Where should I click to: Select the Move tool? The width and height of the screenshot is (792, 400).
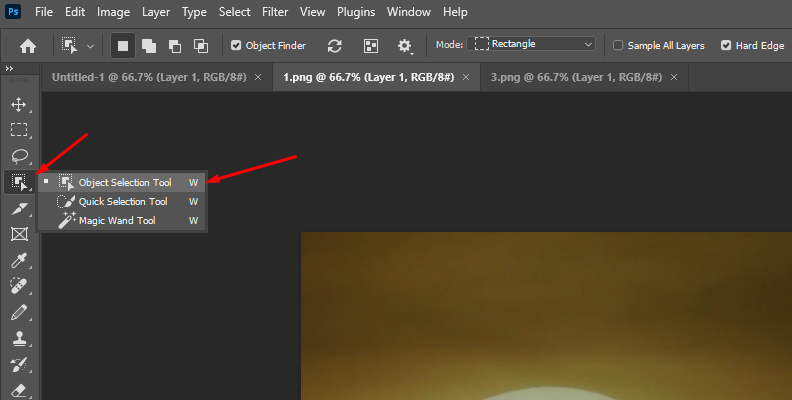pyautogui.click(x=19, y=105)
